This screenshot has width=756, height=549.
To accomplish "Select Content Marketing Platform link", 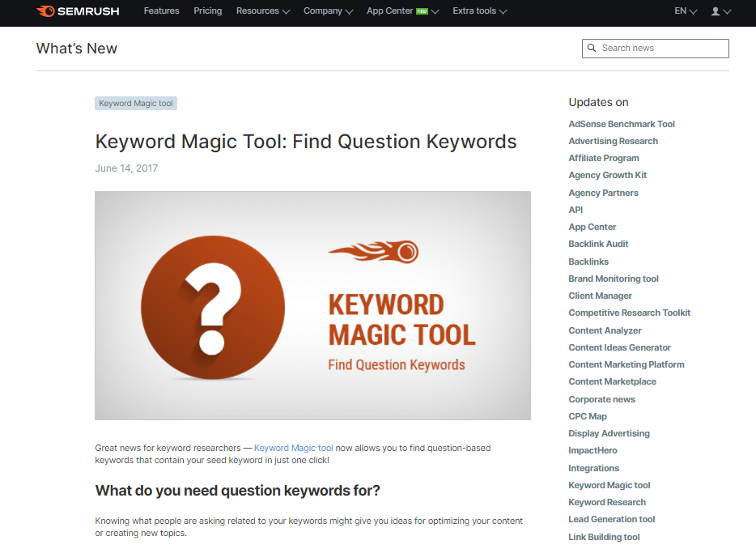I will [x=626, y=364].
